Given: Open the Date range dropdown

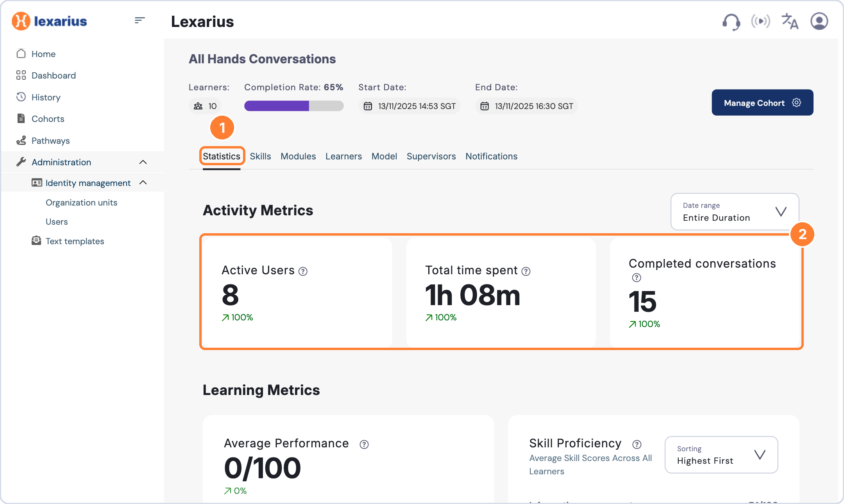Looking at the screenshot, I should point(735,211).
